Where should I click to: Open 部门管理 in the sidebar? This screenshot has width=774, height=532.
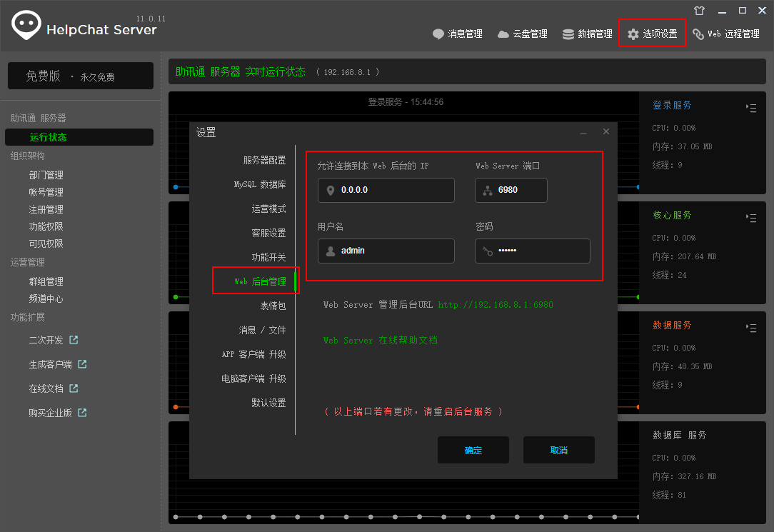coord(46,175)
